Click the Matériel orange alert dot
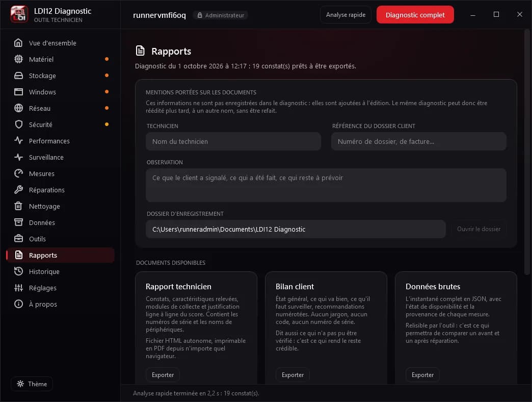Image resolution: width=532 pixels, height=402 pixels. click(x=107, y=59)
